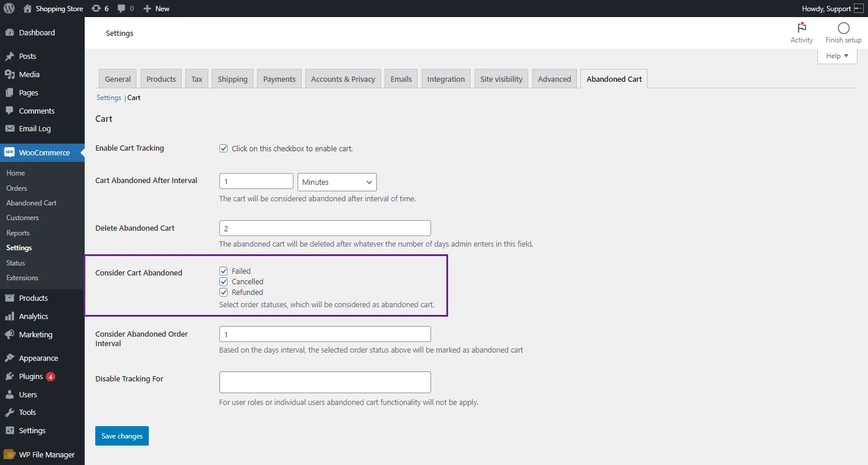
Task: Click the Finish setup circle icon
Action: point(843,28)
